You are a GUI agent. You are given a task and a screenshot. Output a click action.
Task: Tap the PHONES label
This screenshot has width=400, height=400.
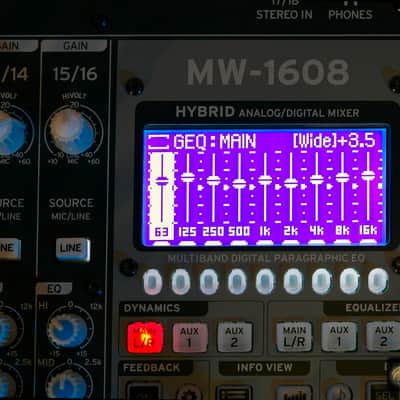(x=350, y=14)
